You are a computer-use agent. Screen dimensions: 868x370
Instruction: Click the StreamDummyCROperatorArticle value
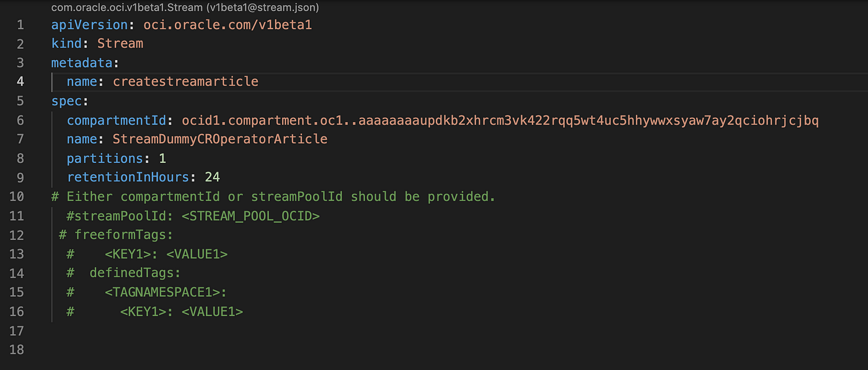click(220, 139)
